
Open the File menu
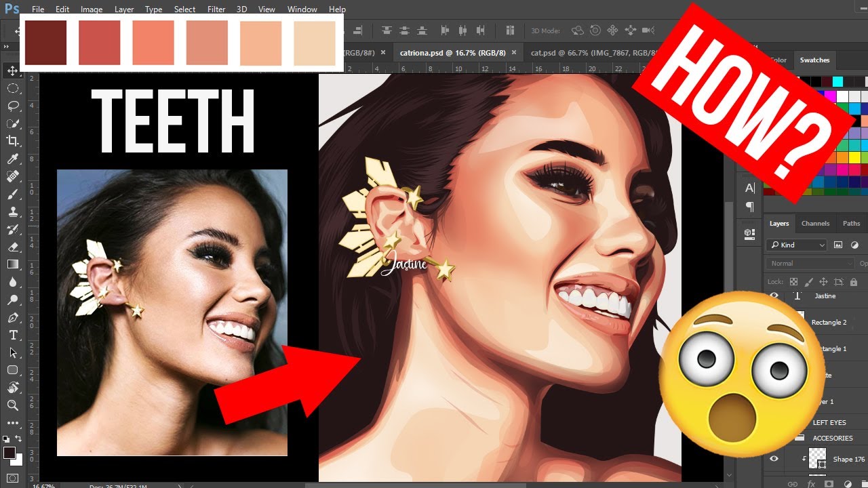click(38, 9)
